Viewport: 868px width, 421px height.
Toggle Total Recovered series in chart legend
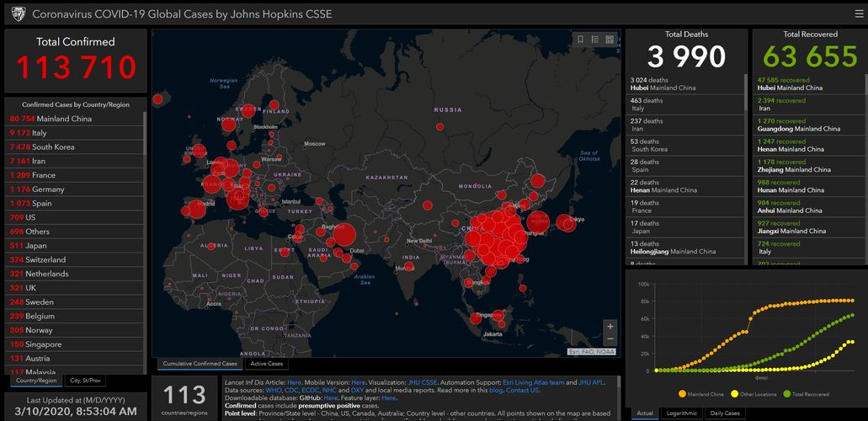click(x=807, y=393)
